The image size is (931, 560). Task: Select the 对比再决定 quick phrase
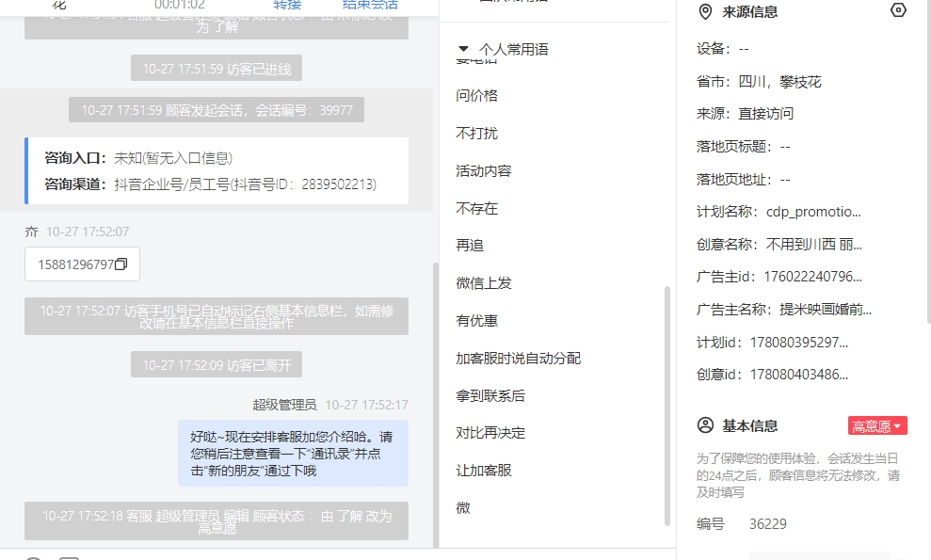point(490,432)
